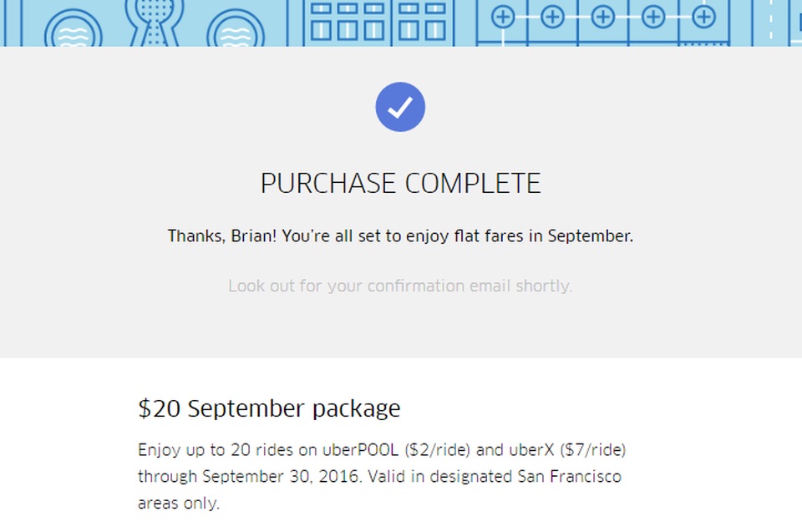Click the blue checkmark confirmation icon
Viewport: 802px width, 532px height.
point(400,107)
